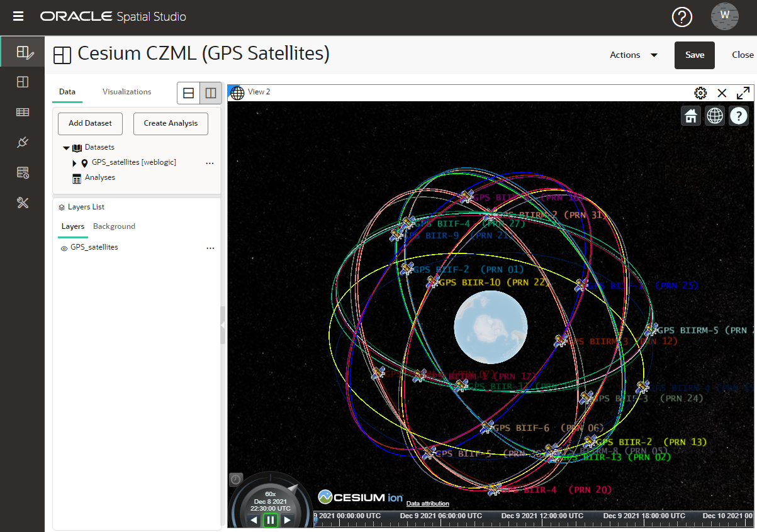Open the View 2 settings gear
The height and width of the screenshot is (532, 757).
700,92
